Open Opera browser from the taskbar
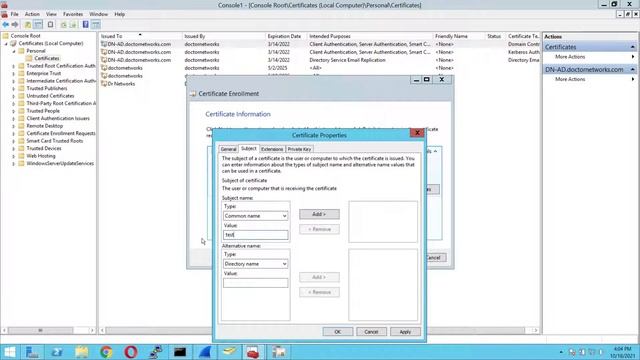Viewport: 640px width, 360px height. 131,352
